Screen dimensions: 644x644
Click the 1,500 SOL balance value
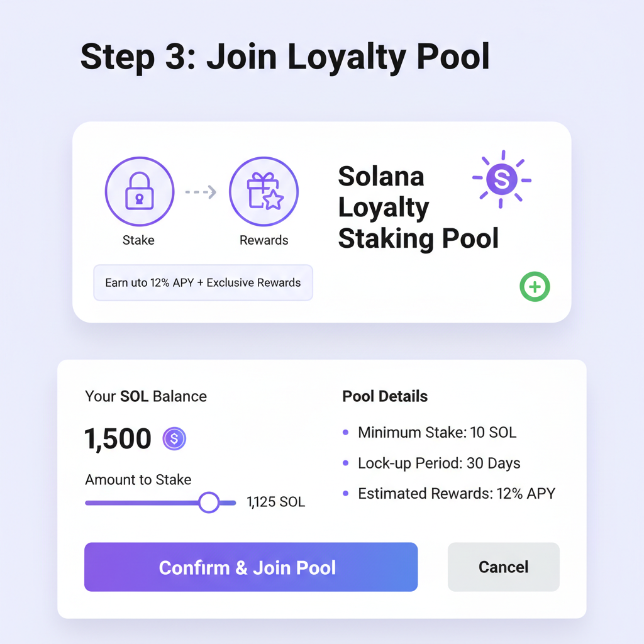pyautogui.click(x=117, y=438)
